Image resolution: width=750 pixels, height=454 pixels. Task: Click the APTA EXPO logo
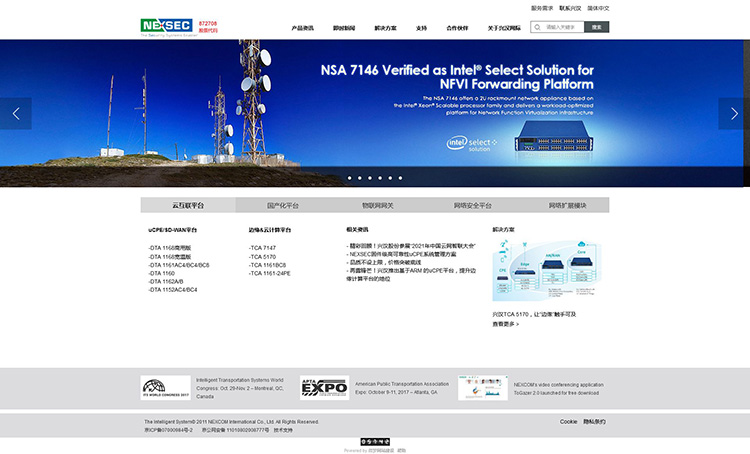(x=324, y=388)
